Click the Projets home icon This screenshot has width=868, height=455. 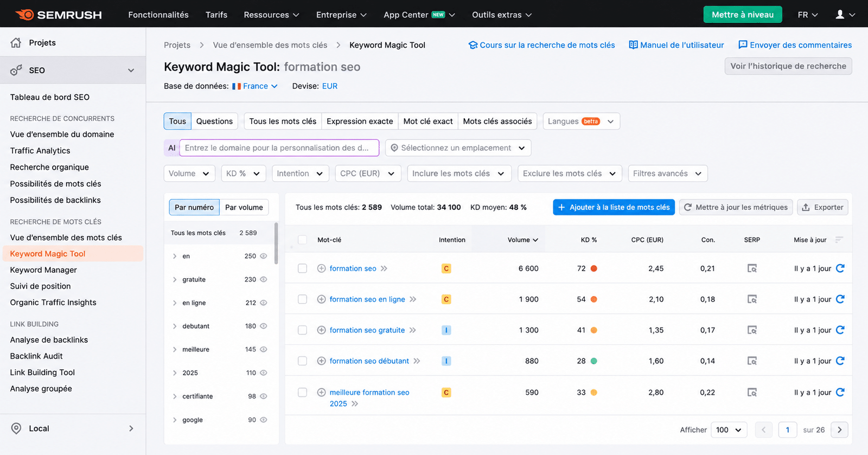pyautogui.click(x=16, y=42)
